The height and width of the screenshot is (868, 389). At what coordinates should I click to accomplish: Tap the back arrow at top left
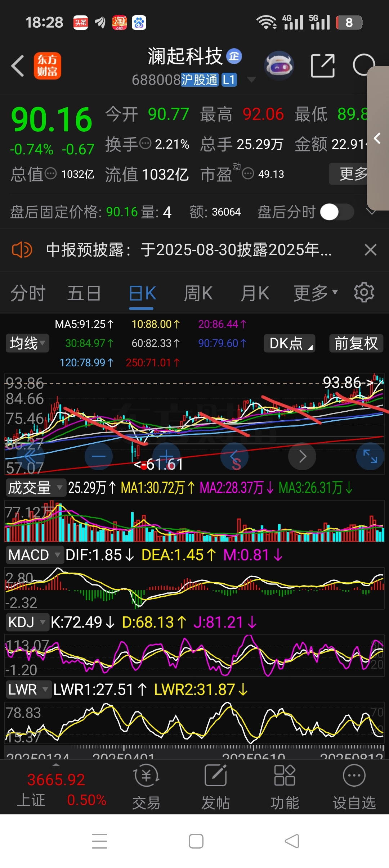point(17,66)
